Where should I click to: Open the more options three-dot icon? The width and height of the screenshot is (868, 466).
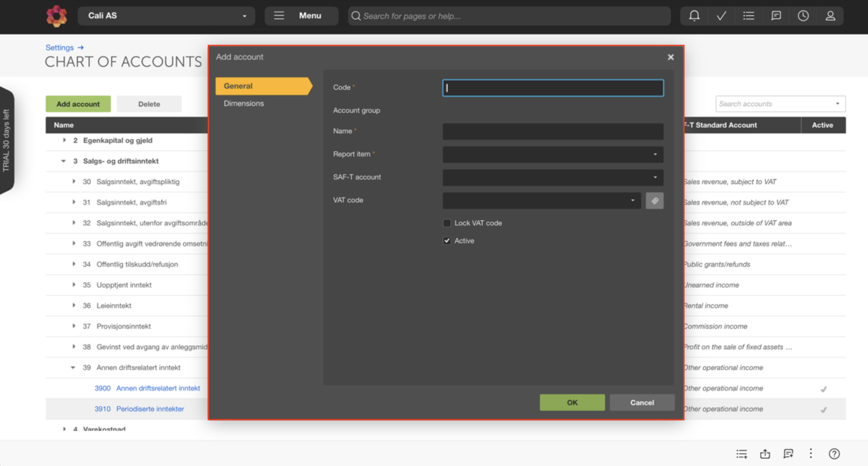(x=811, y=454)
